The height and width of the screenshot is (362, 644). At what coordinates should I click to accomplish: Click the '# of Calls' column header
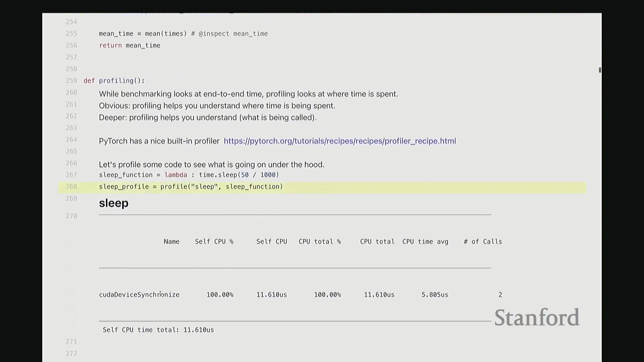point(483,242)
